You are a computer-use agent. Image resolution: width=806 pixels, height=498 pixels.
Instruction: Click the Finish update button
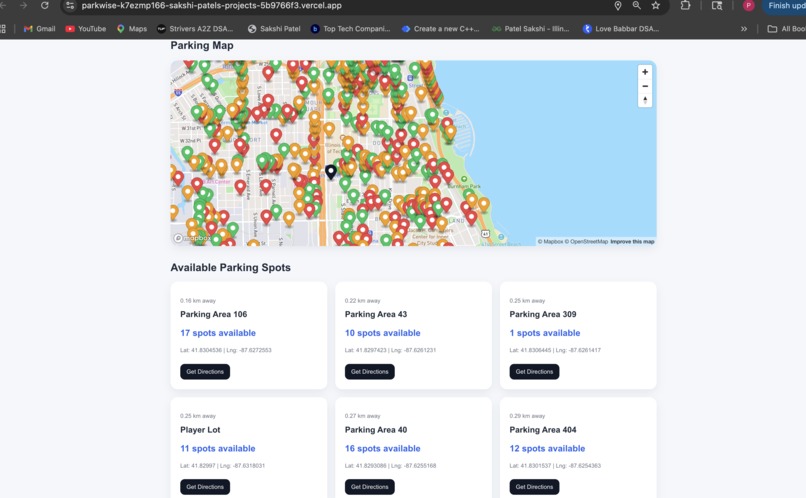[785, 6]
